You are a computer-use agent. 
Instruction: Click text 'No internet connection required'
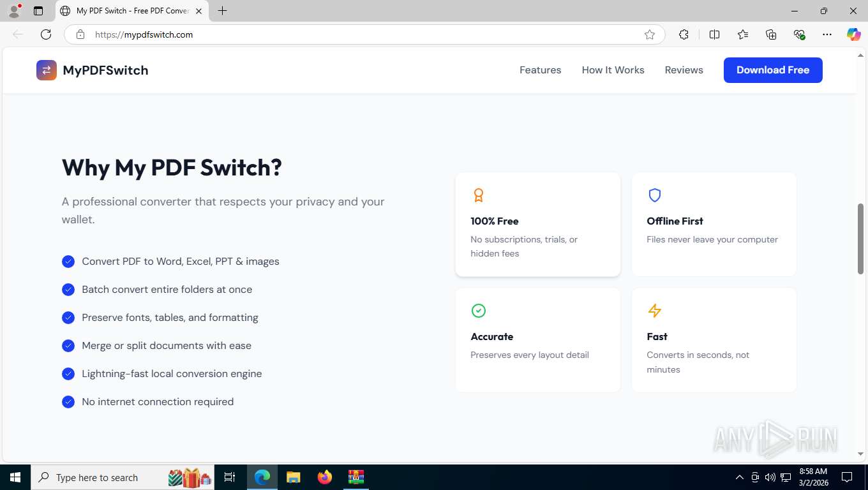point(158,402)
